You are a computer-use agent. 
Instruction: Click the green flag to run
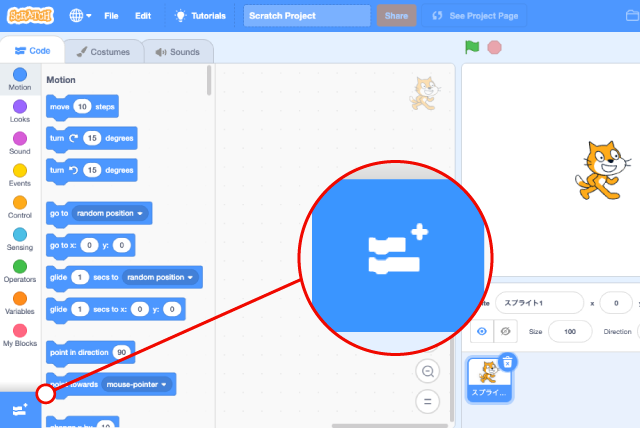(x=472, y=47)
